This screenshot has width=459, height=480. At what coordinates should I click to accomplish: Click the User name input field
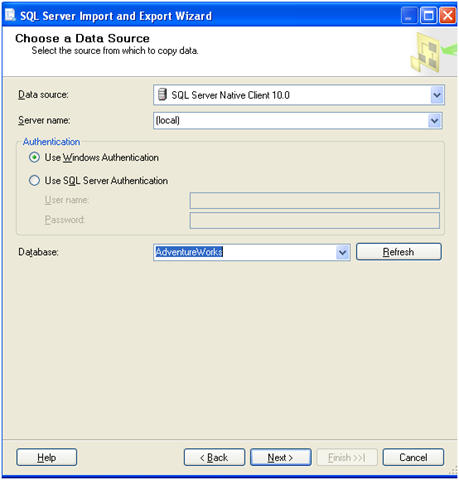tap(315, 200)
